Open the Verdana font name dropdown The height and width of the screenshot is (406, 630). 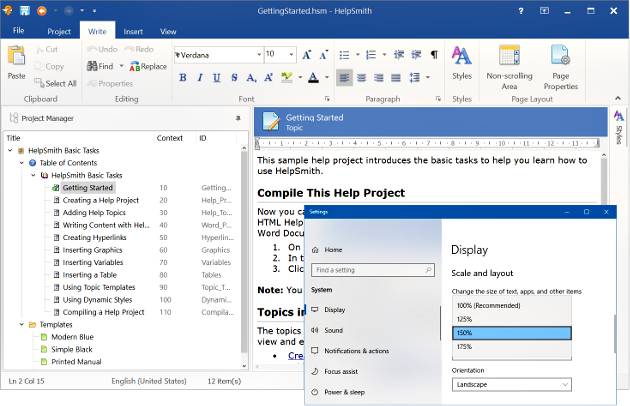click(259, 55)
